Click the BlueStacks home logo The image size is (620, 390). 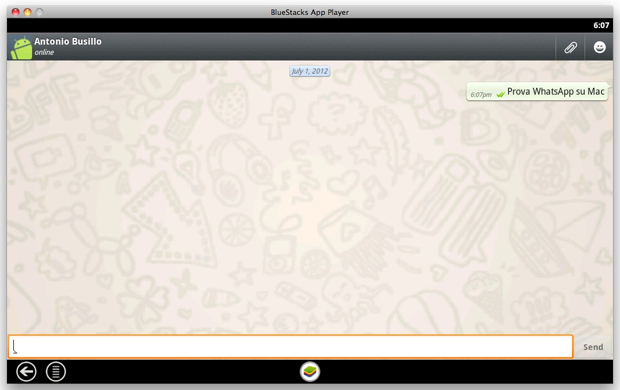(x=310, y=372)
